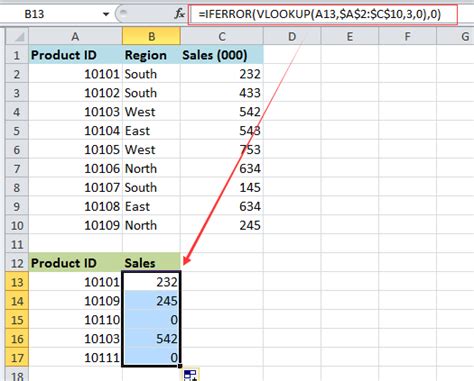The height and width of the screenshot is (381, 474).
Task: Select row 1 header
Action: (x=17, y=55)
